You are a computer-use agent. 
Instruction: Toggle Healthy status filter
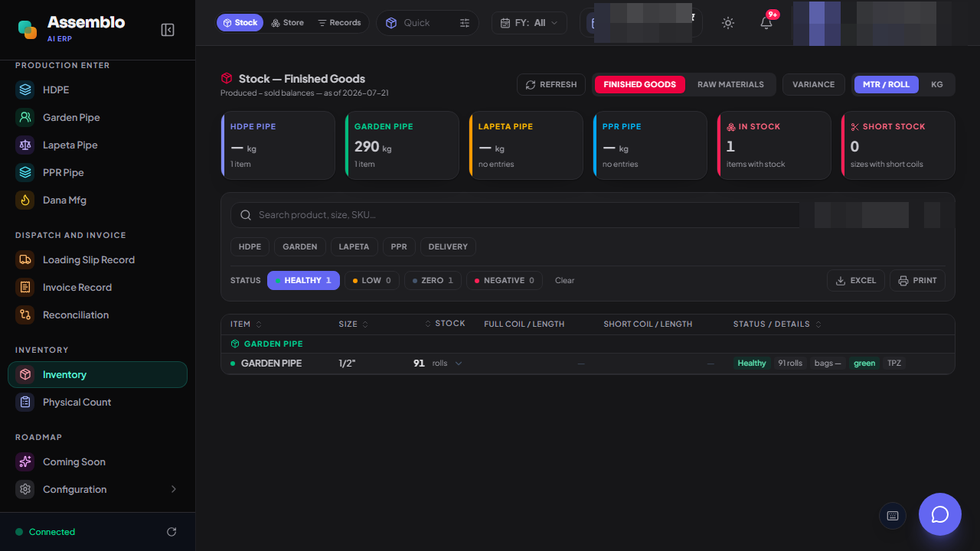coord(303,280)
